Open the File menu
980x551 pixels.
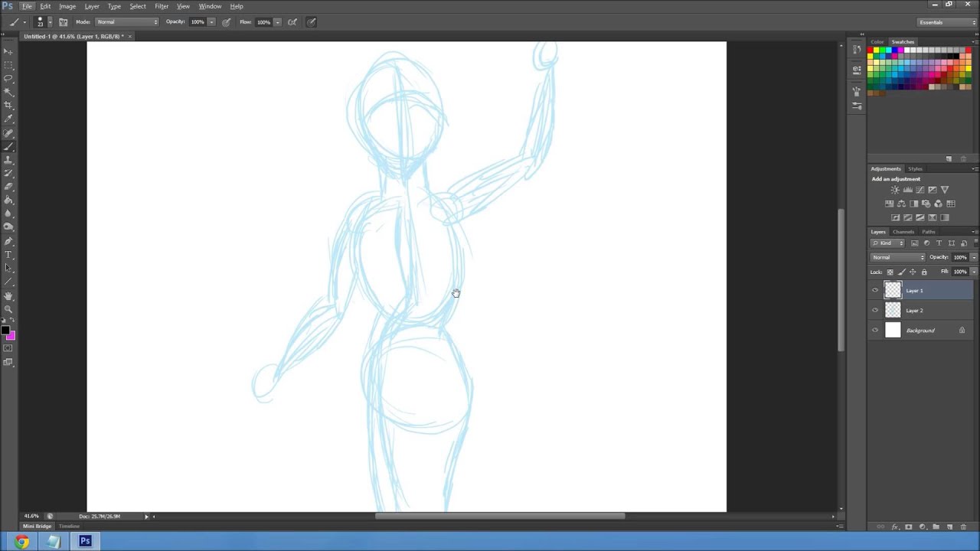(x=27, y=6)
